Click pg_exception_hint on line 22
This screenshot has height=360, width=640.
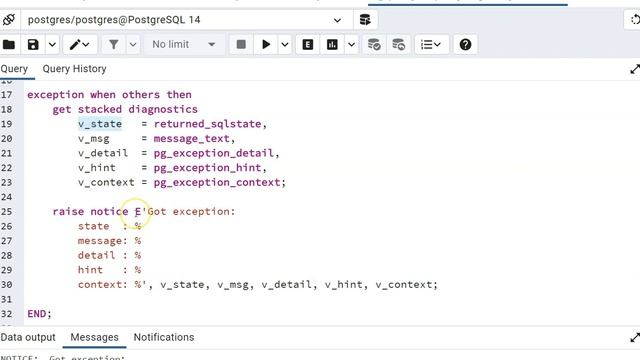(x=207, y=168)
